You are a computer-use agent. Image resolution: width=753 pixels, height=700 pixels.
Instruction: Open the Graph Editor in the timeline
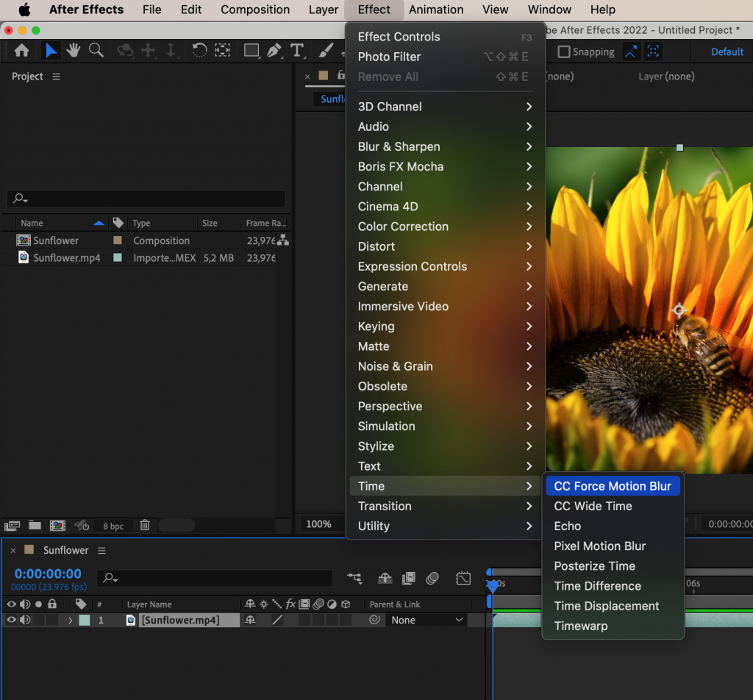tap(463, 579)
